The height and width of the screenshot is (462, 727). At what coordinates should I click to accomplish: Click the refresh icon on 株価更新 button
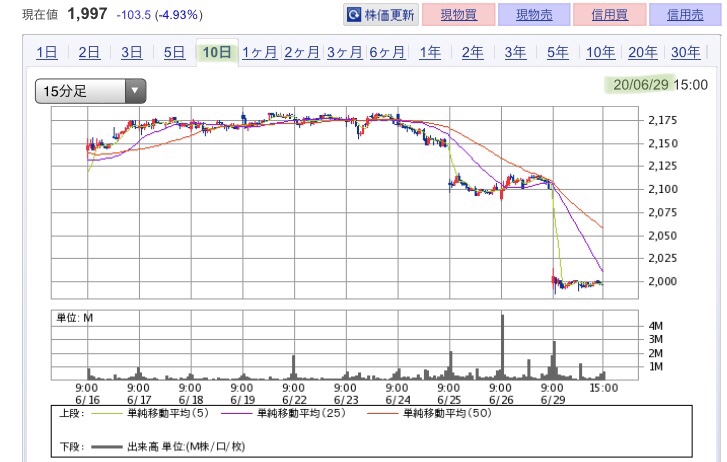(354, 15)
